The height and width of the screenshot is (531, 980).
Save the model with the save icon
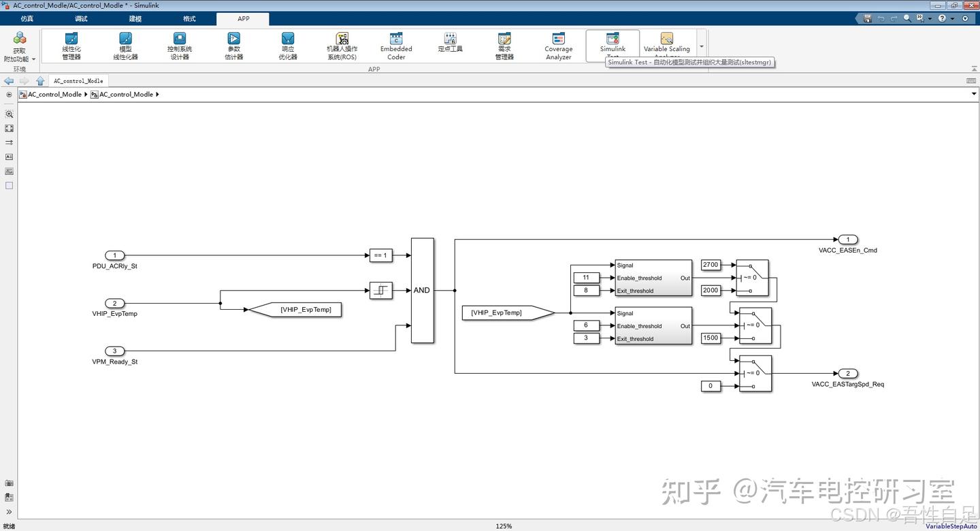point(867,18)
